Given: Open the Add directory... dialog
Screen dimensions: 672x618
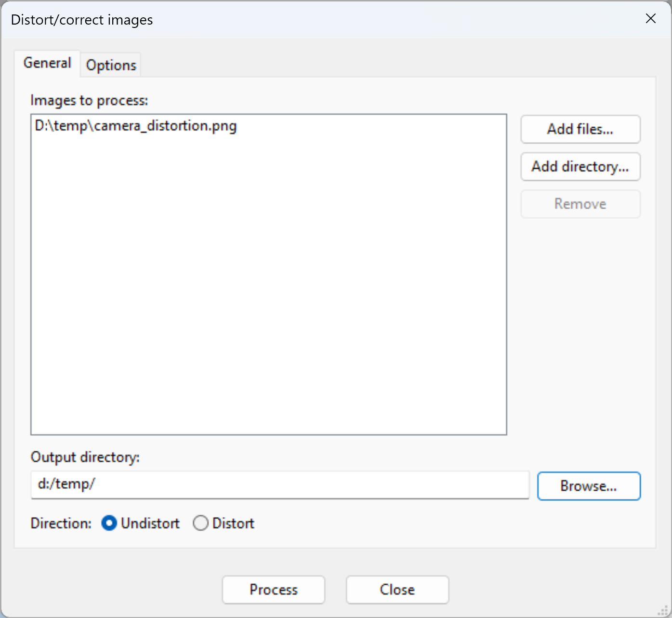Looking at the screenshot, I should pos(580,167).
